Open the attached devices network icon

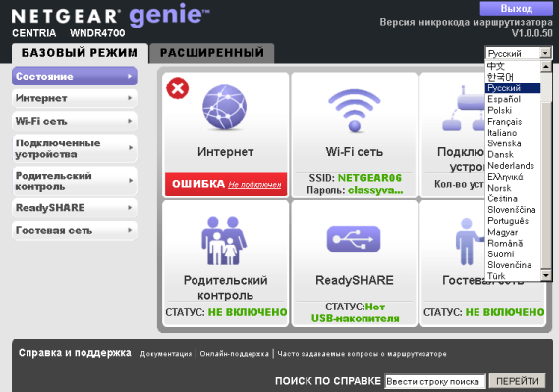pos(464,108)
